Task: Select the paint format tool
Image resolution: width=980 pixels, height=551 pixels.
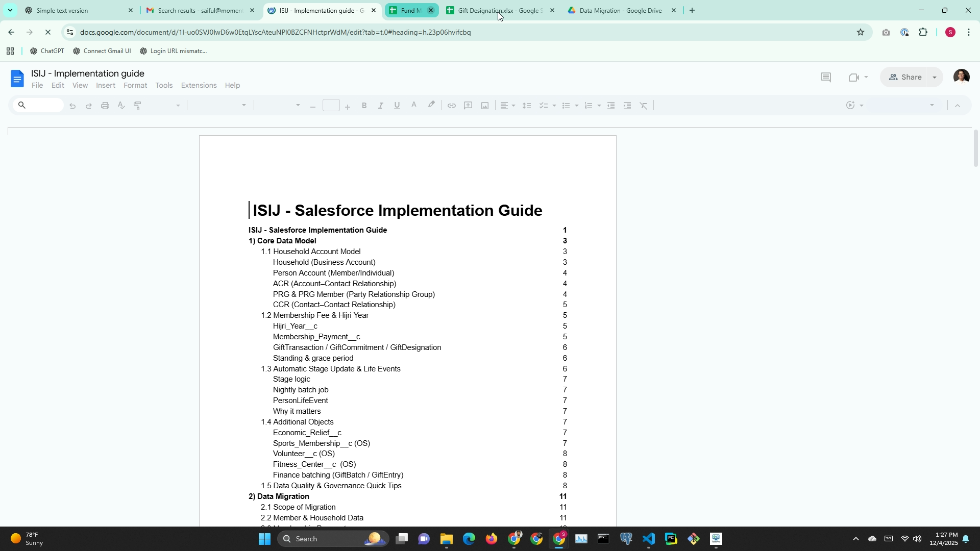Action: coord(137,106)
